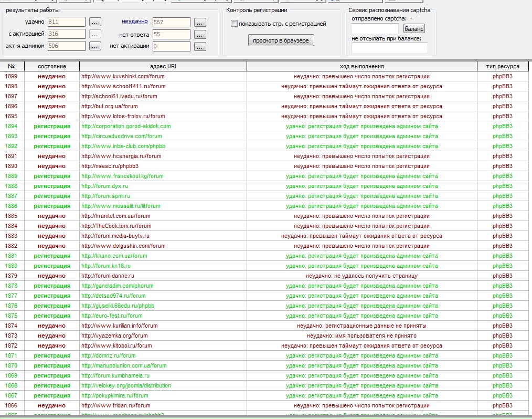Screen dimensions: 532x419
Task: Select row with http://www.school1411.ru/forum
Action: point(264,86)
